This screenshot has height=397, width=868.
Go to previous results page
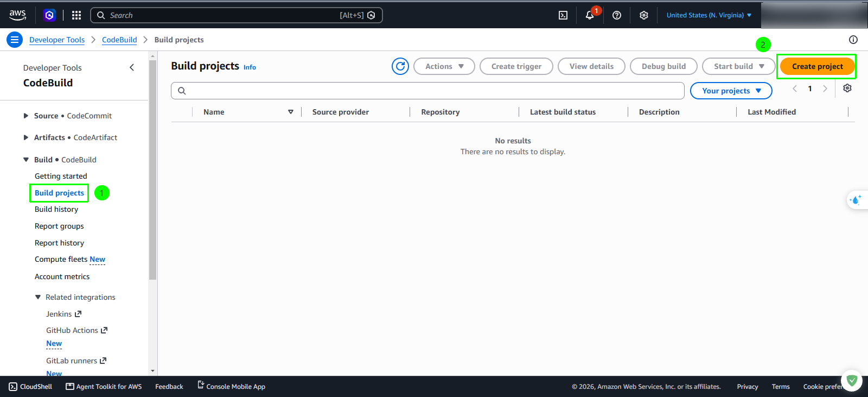point(795,89)
